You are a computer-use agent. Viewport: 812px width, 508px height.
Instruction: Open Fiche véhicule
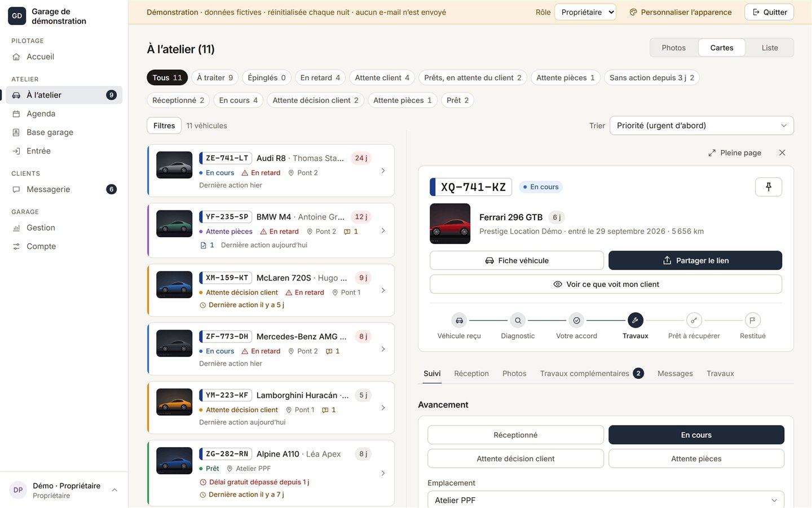pyautogui.click(x=517, y=260)
